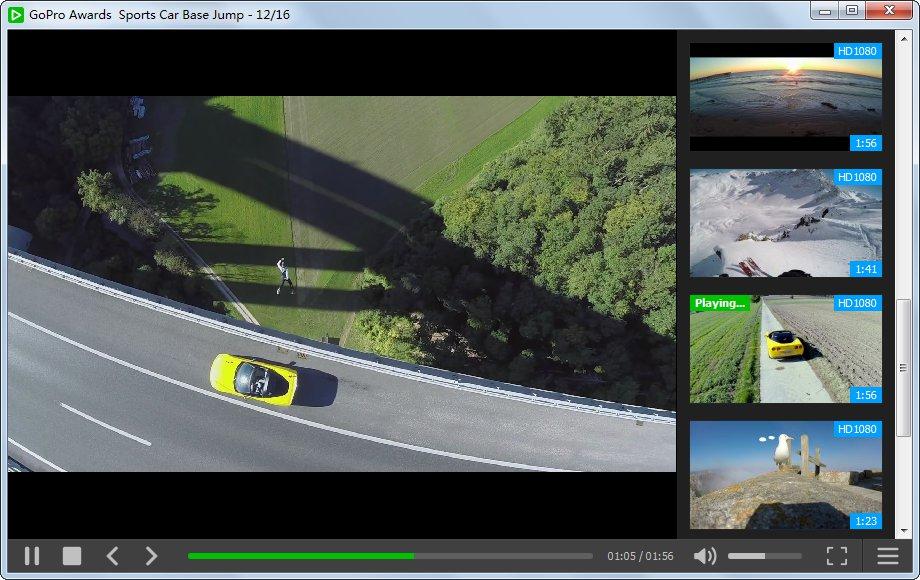The image size is (920, 580).
Task: Click the 1:41 duration label
Action: click(865, 269)
